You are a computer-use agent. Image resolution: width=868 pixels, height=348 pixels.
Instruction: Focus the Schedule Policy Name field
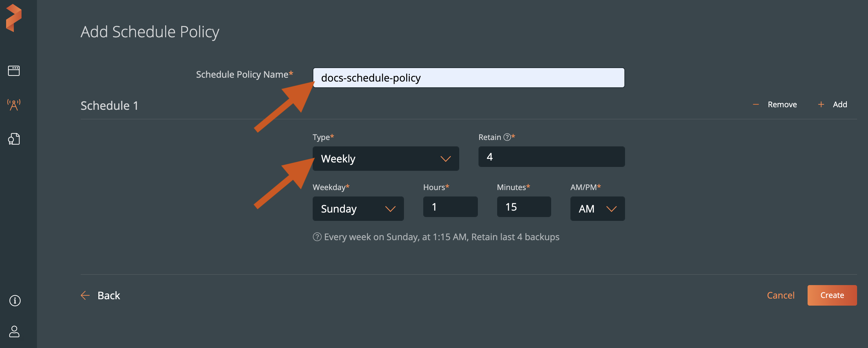[468, 78]
